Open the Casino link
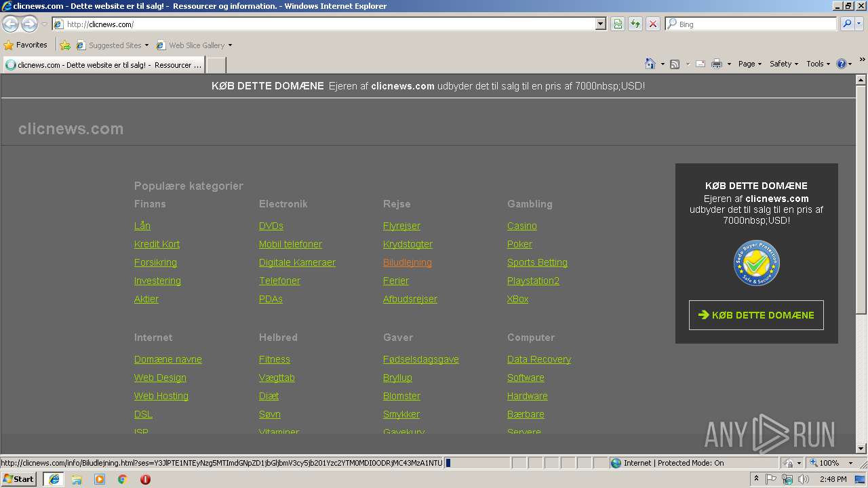Viewport: 868px width, 488px height. coord(522,226)
